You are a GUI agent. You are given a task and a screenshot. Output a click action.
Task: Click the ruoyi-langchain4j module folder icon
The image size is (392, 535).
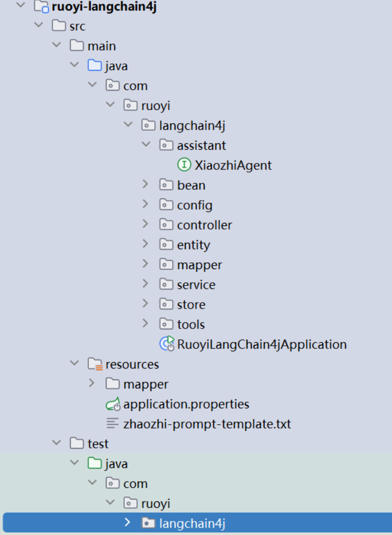tap(42, 6)
